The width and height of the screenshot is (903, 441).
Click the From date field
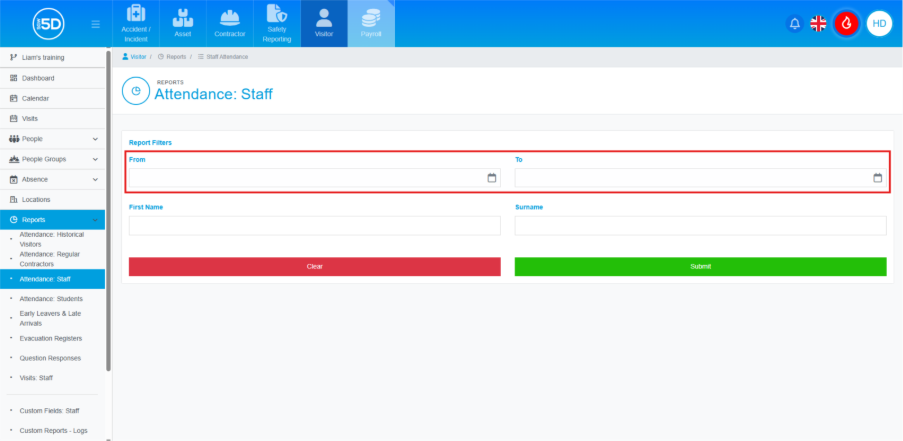click(x=314, y=178)
